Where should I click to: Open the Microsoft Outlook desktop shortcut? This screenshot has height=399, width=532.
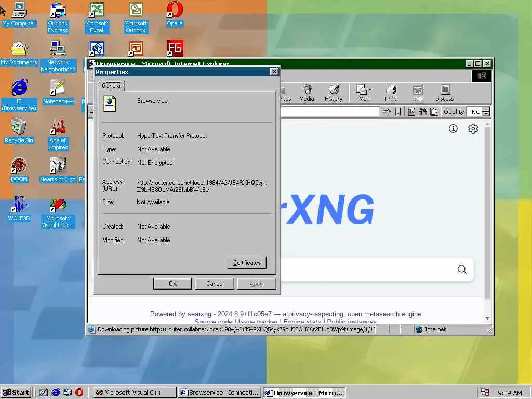click(x=136, y=18)
